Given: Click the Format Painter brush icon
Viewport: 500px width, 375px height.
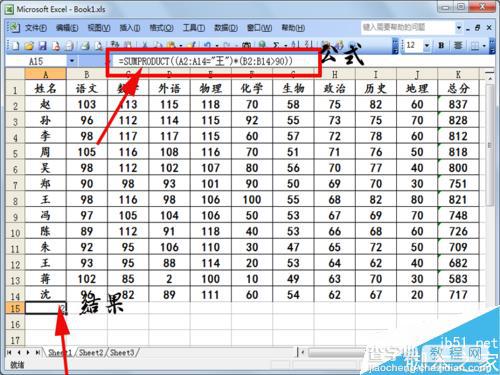Looking at the screenshot, I should coord(192,45).
